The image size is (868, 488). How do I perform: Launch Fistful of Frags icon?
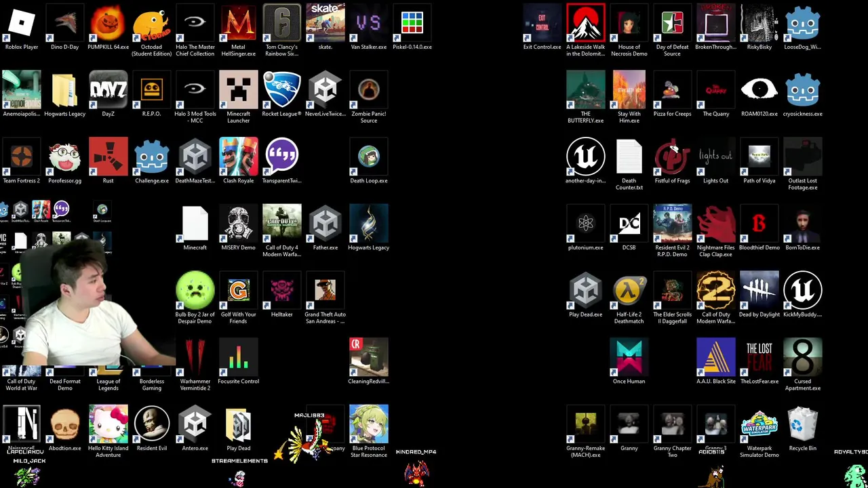[x=673, y=156]
